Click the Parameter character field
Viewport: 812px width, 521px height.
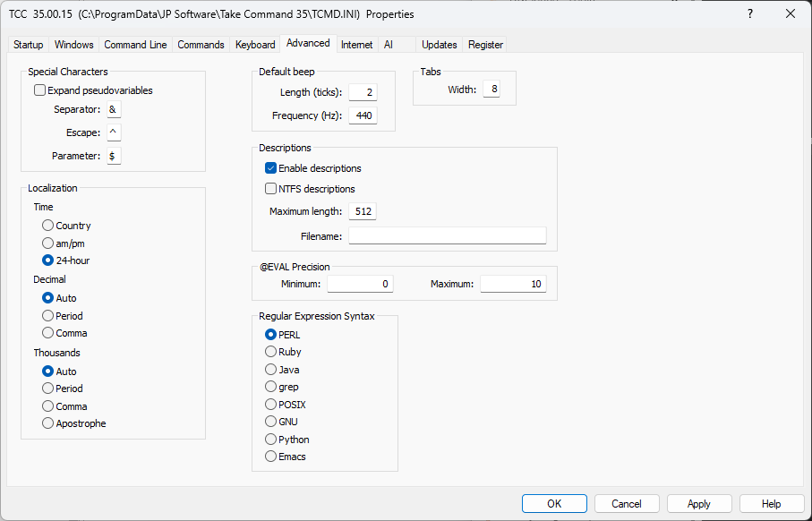(x=114, y=156)
